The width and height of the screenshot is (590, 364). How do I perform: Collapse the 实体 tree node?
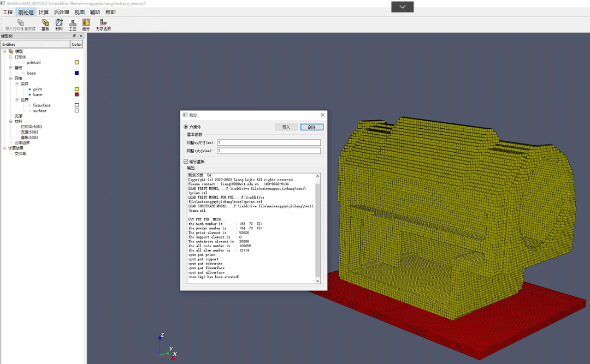[17, 84]
